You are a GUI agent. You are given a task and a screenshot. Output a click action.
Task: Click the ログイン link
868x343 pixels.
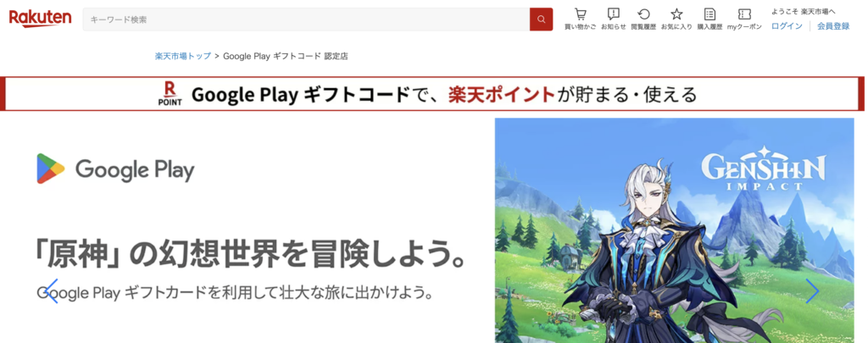pyautogui.click(x=787, y=26)
